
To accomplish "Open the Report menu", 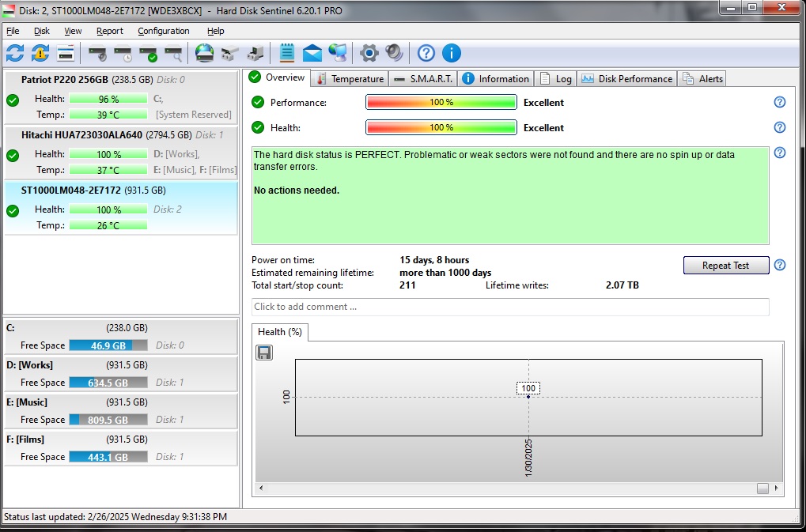I will tap(110, 31).
